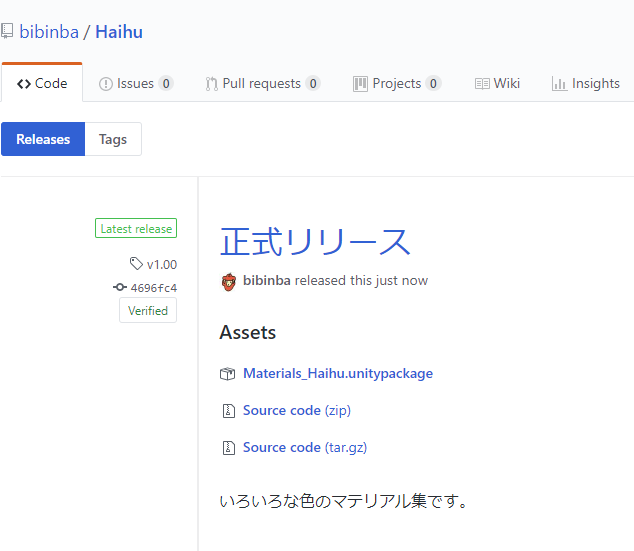Click the Projects counter badge
This screenshot has width=634, height=551.
[x=433, y=84]
